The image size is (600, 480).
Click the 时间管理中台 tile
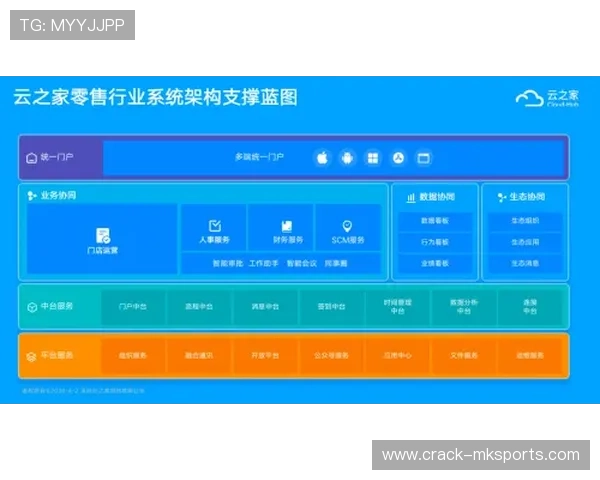coord(398,307)
